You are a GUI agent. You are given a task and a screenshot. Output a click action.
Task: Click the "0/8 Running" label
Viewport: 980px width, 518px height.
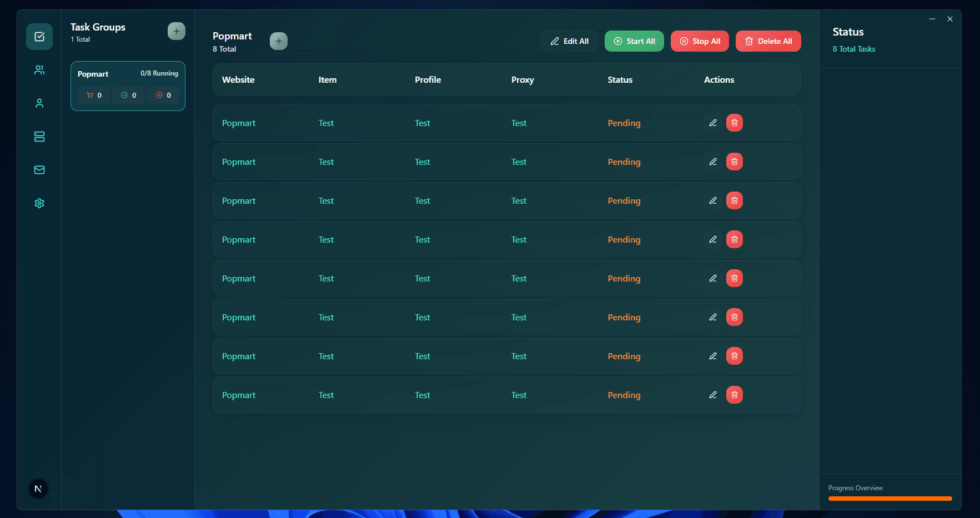click(159, 73)
